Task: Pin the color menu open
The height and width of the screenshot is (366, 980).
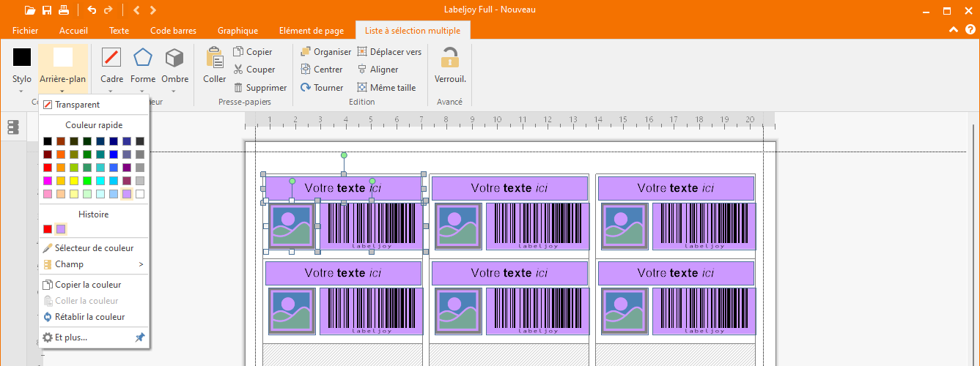Action: [140, 337]
